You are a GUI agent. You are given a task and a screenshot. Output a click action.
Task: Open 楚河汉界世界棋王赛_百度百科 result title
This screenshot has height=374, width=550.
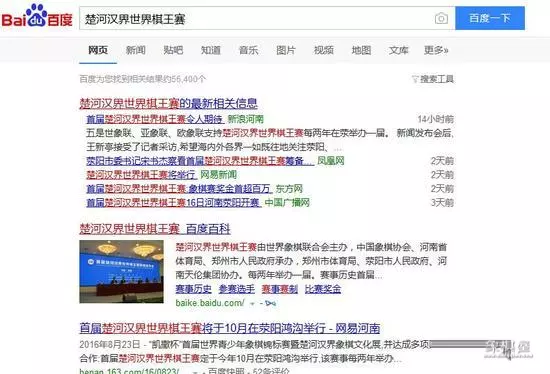[155, 229]
